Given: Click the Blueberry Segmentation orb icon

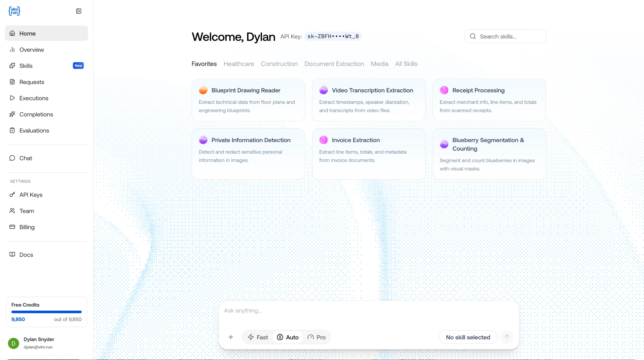Looking at the screenshot, I should pos(444,144).
